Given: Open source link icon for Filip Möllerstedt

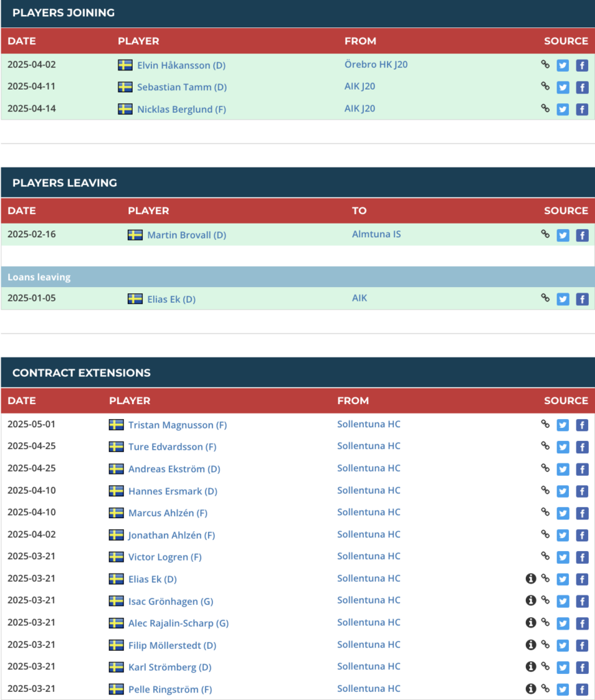Looking at the screenshot, I should (545, 644).
